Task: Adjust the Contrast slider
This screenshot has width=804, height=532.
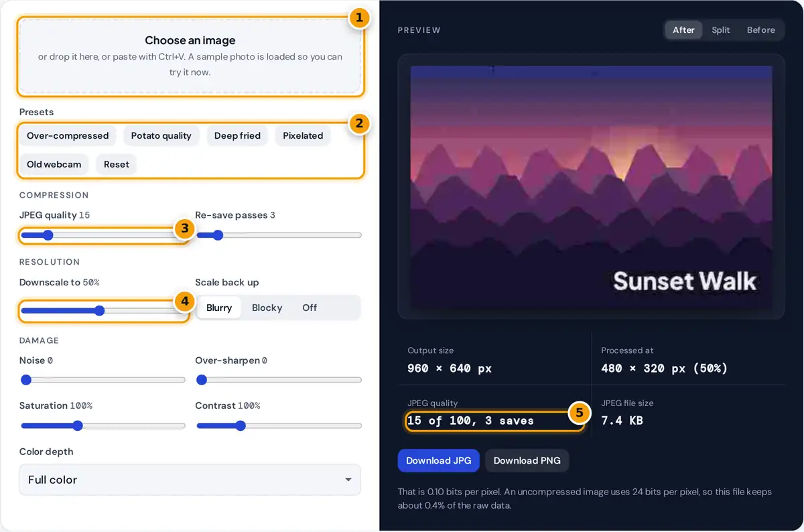Action: pos(279,425)
